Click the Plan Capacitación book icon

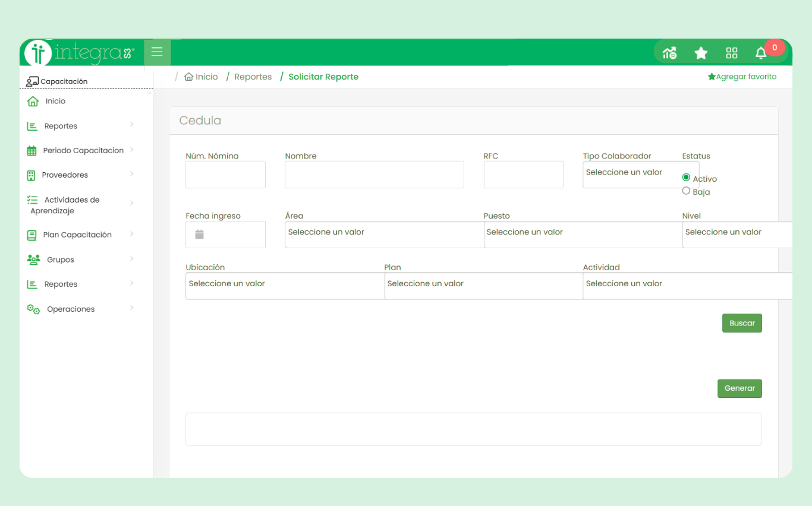(x=32, y=235)
